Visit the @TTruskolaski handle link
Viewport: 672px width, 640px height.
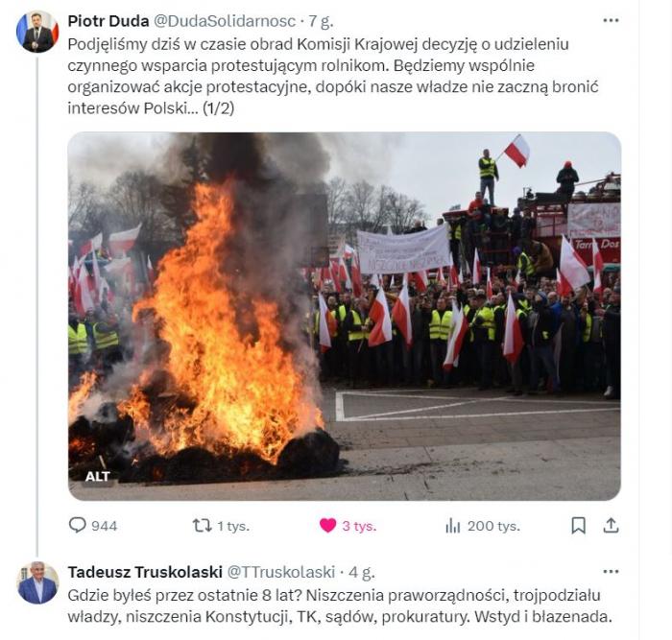coord(280,572)
